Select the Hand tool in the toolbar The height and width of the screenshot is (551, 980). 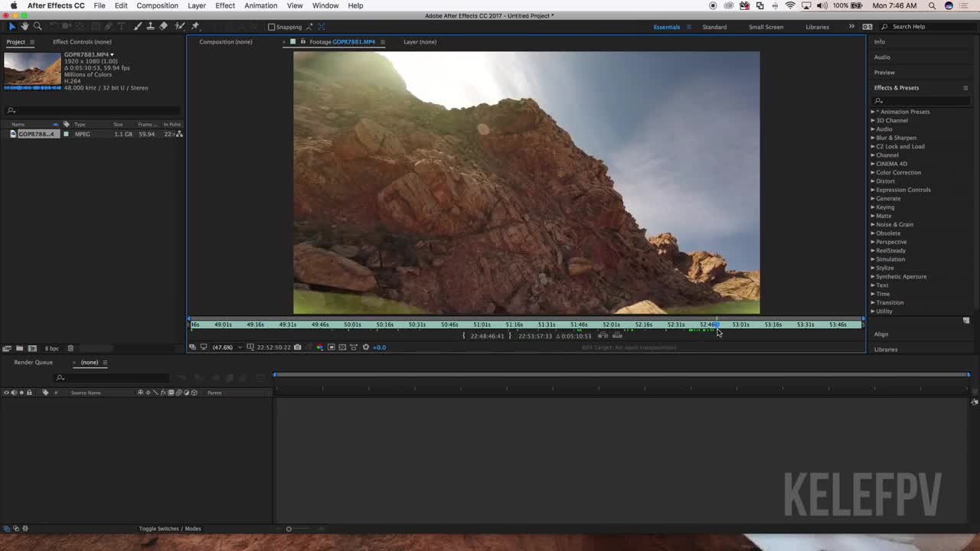click(24, 27)
